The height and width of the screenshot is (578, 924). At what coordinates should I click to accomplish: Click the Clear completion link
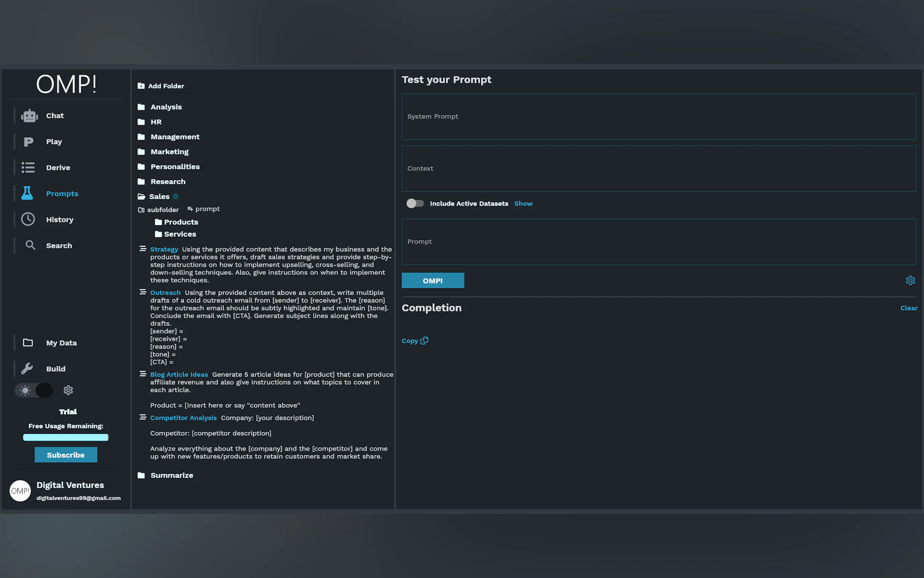(908, 308)
